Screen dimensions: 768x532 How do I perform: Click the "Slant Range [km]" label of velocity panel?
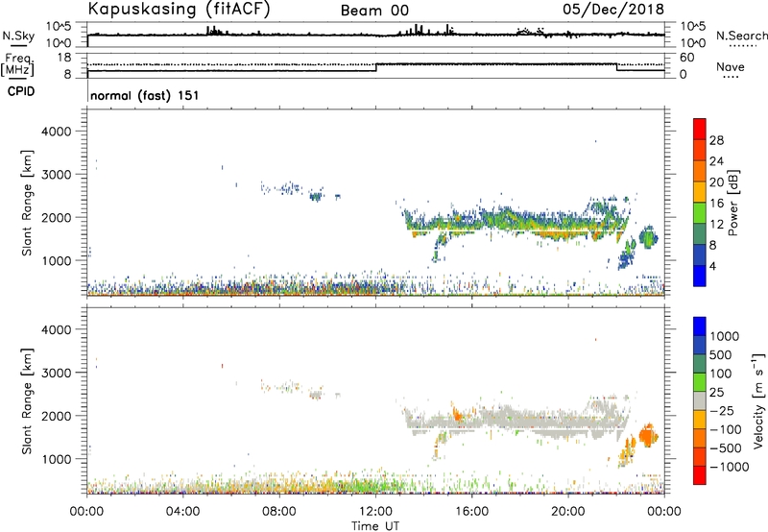click(27, 400)
